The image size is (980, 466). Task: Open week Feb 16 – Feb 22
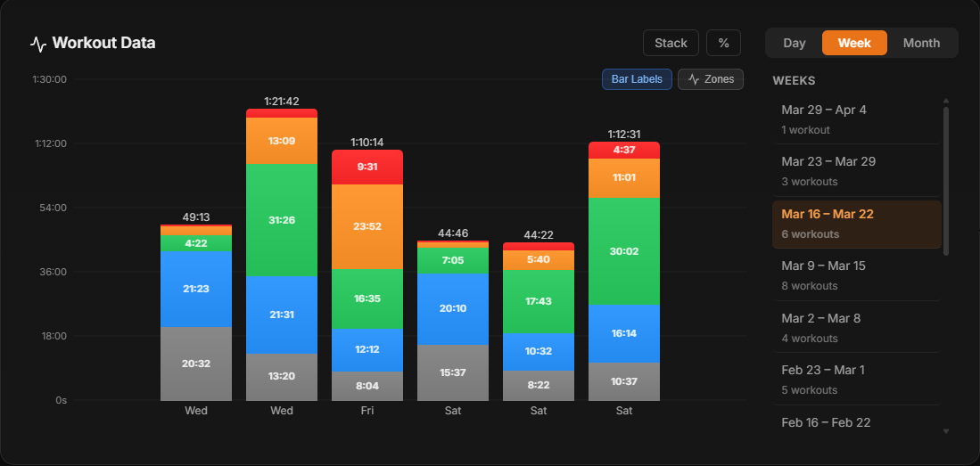pyautogui.click(x=856, y=423)
